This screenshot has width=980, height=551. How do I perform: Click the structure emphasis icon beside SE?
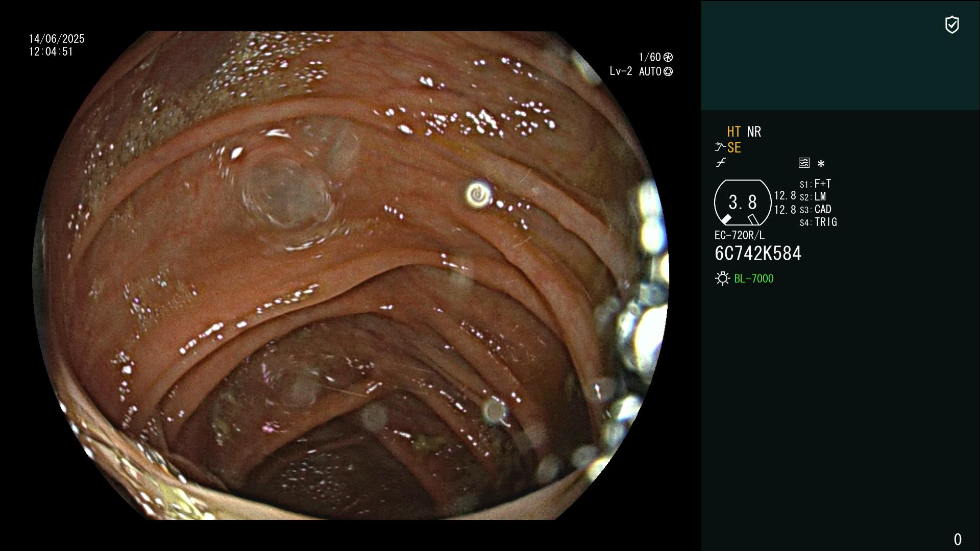[x=720, y=147]
